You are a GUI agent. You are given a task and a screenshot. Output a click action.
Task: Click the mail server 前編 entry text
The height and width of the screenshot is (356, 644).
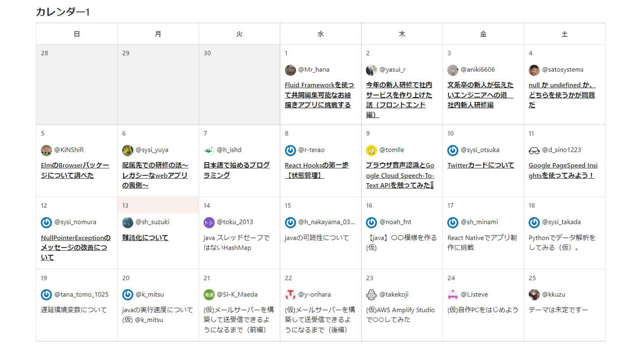pyautogui.click(x=238, y=320)
